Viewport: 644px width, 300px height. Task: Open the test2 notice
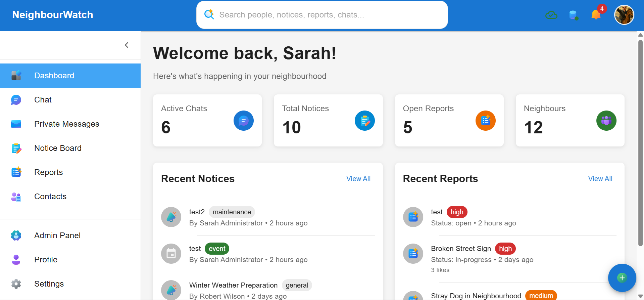point(197,212)
